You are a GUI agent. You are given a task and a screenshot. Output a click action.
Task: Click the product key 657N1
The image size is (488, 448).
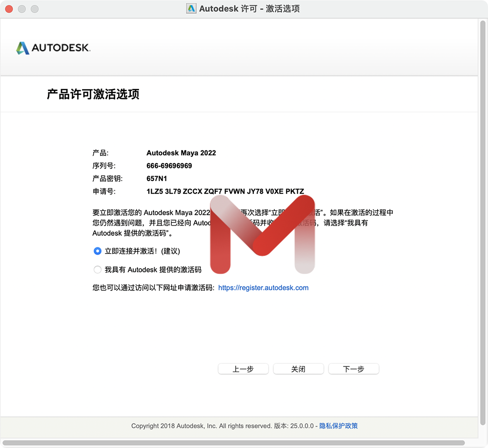(x=157, y=179)
